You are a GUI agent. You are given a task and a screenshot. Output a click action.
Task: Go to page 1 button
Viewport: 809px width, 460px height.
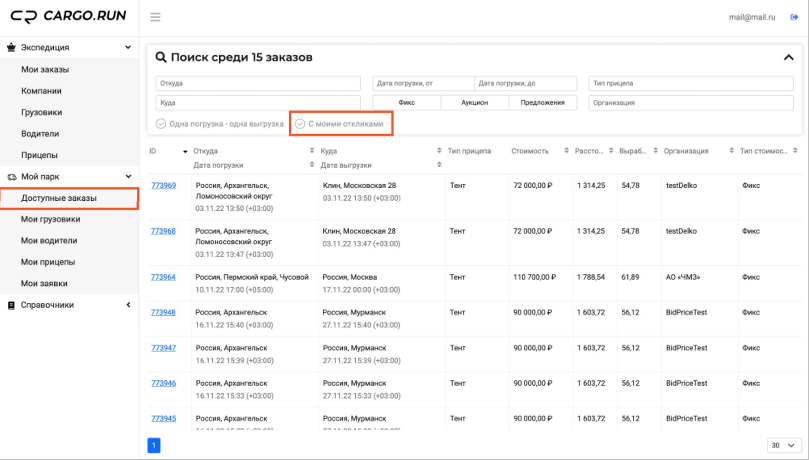[154, 445]
